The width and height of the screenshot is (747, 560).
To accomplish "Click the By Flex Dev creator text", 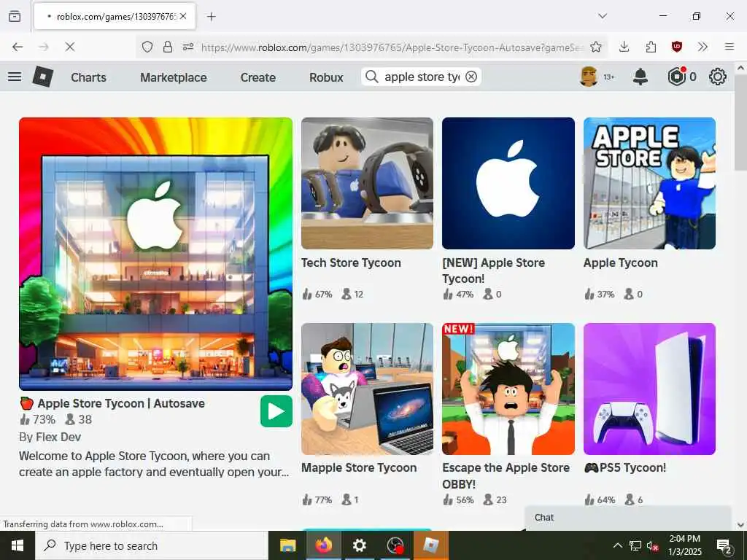I will pyautogui.click(x=50, y=437).
